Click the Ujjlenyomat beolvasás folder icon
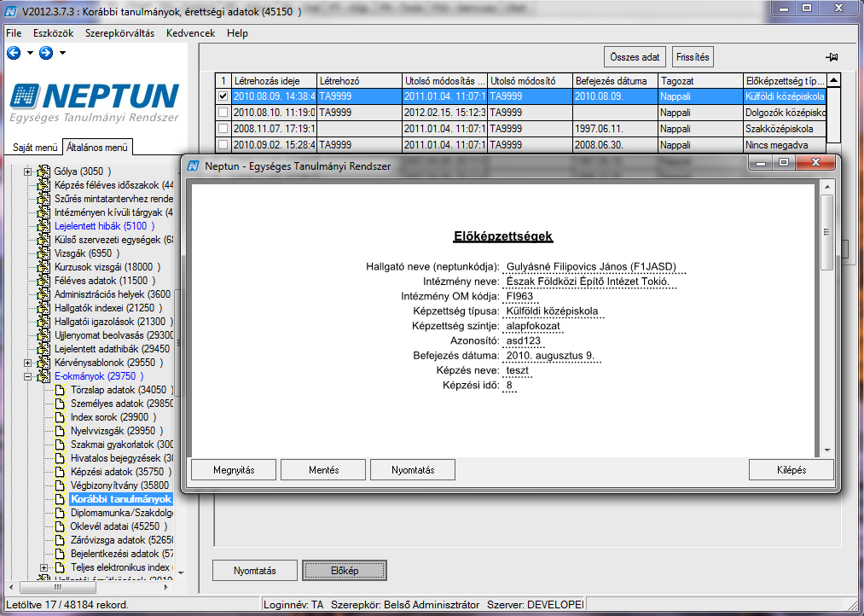The width and height of the screenshot is (864, 616). [x=43, y=335]
